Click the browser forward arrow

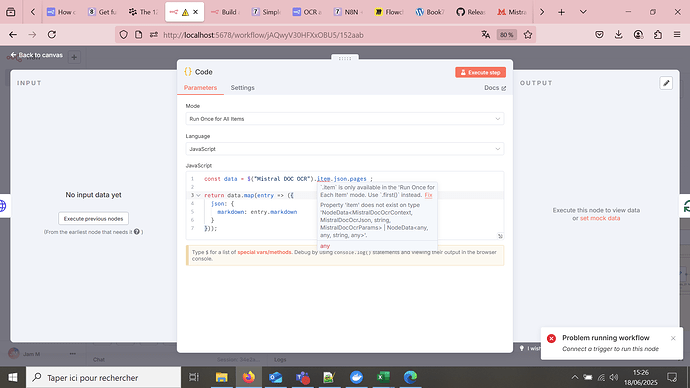(32, 35)
